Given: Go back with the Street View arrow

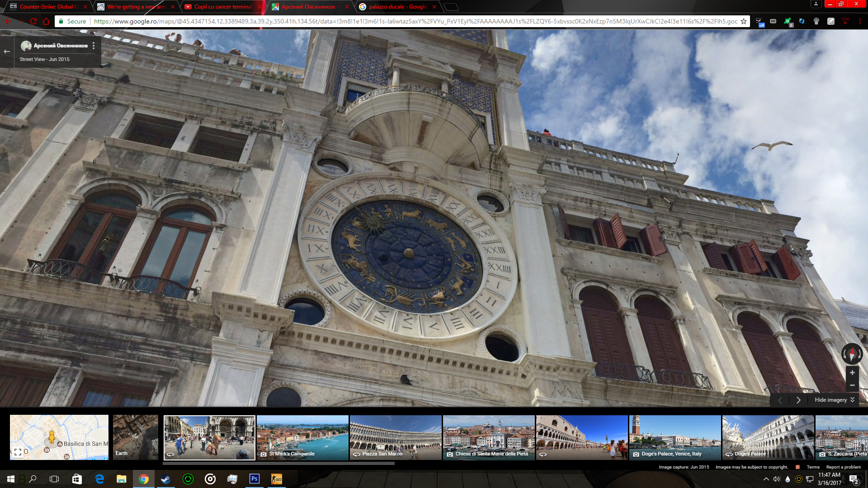Looking at the screenshot, I should tap(7, 52).
